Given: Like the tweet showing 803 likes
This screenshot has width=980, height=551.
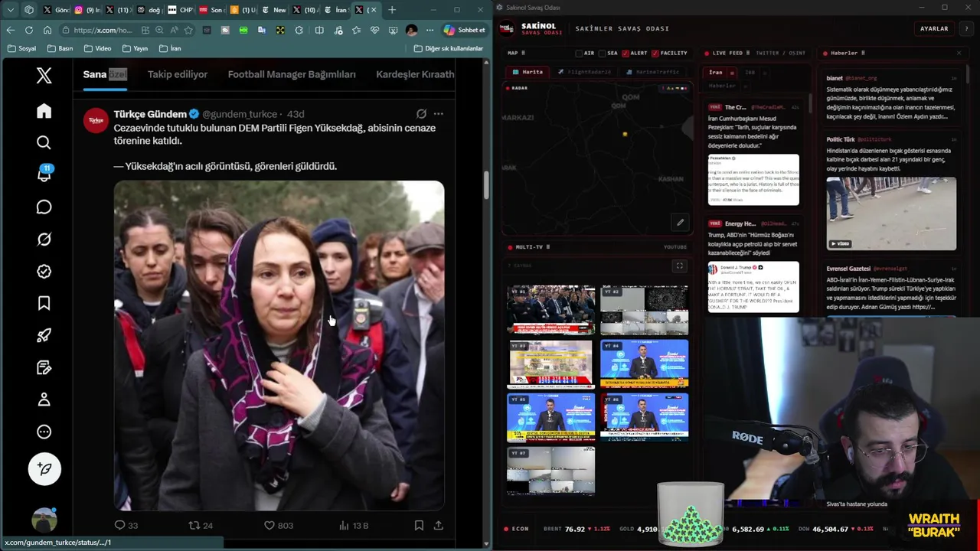Looking at the screenshot, I should (278, 525).
